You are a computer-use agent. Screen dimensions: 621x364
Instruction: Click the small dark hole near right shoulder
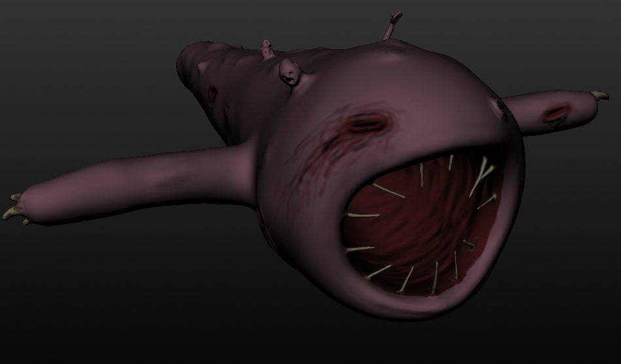pos(501,105)
